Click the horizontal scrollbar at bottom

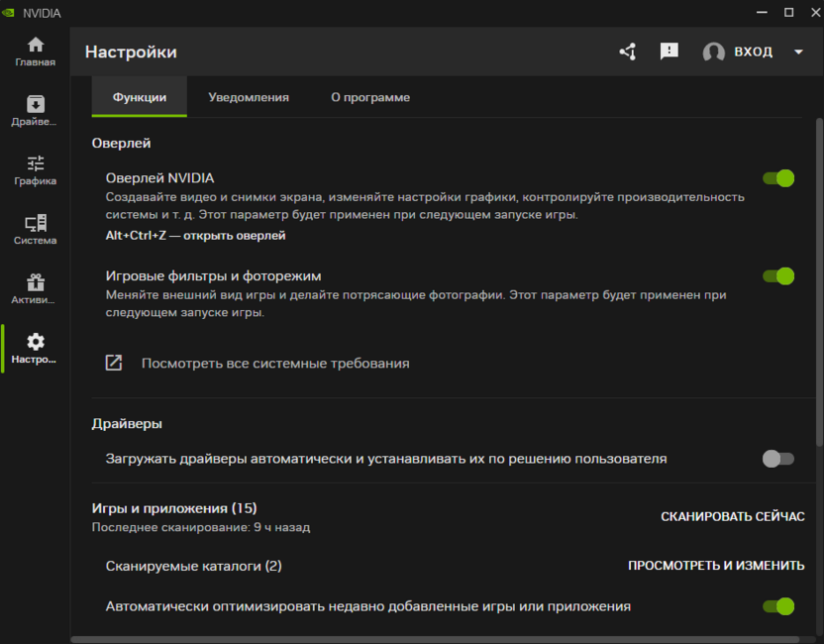(435, 640)
